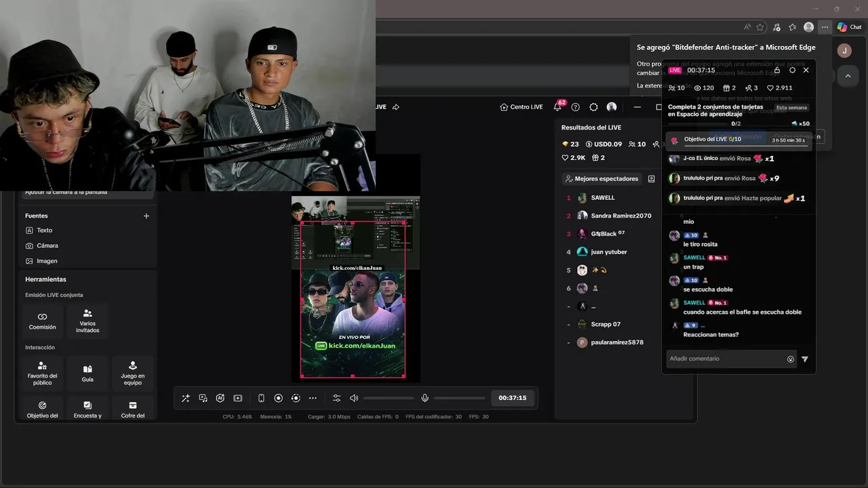Open the Objetivo del LIVE tool tile

pyautogui.click(x=42, y=409)
